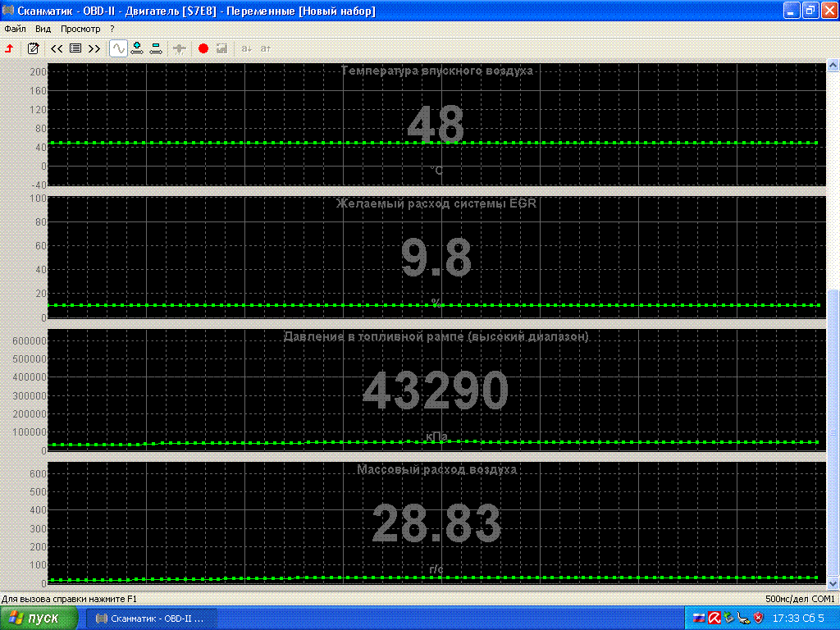Go to next page with >> arrows

click(x=94, y=48)
